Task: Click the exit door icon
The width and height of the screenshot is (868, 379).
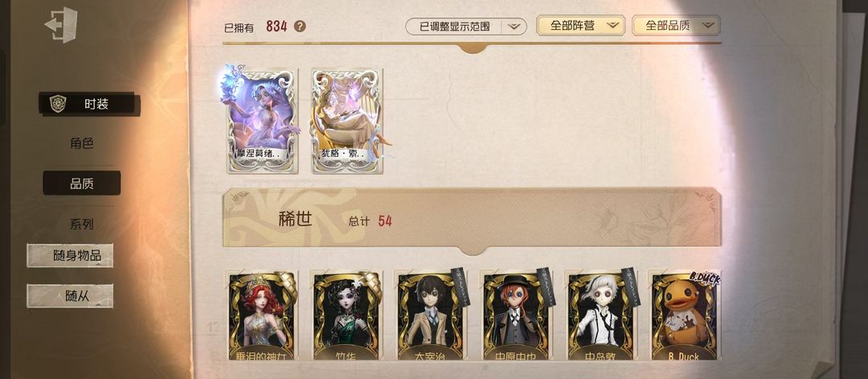Action: pyautogui.click(x=61, y=25)
